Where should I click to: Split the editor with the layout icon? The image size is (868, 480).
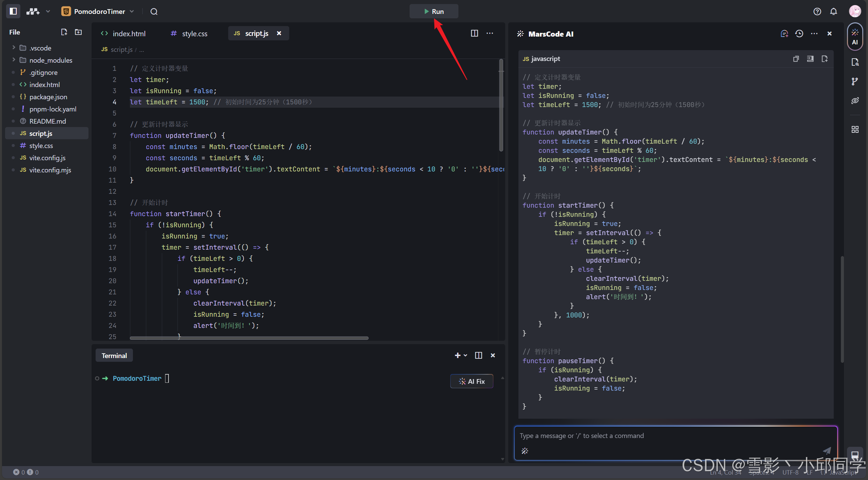[474, 33]
